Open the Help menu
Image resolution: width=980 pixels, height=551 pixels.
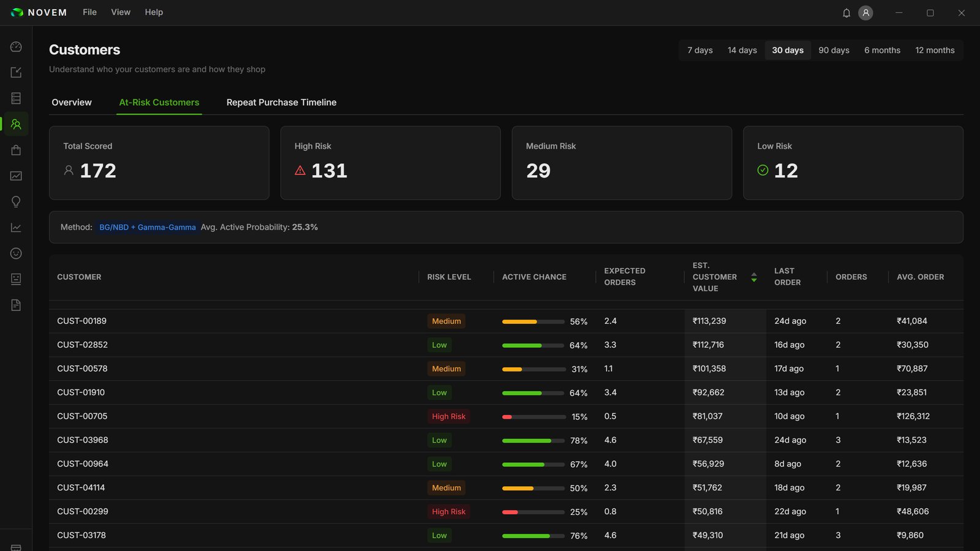coord(154,12)
